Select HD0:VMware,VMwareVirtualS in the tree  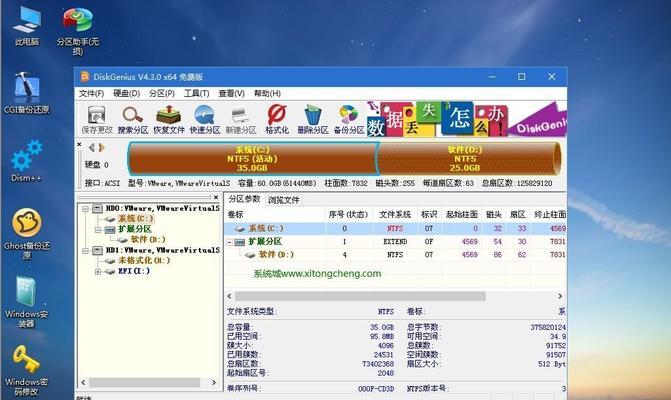coord(163,208)
